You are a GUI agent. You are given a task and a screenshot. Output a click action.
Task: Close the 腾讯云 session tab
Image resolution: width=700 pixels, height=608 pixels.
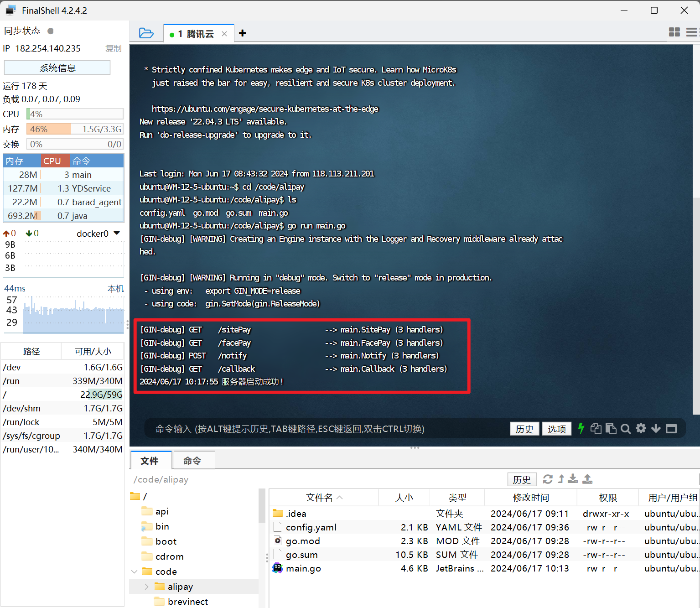click(x=224, y=34)
